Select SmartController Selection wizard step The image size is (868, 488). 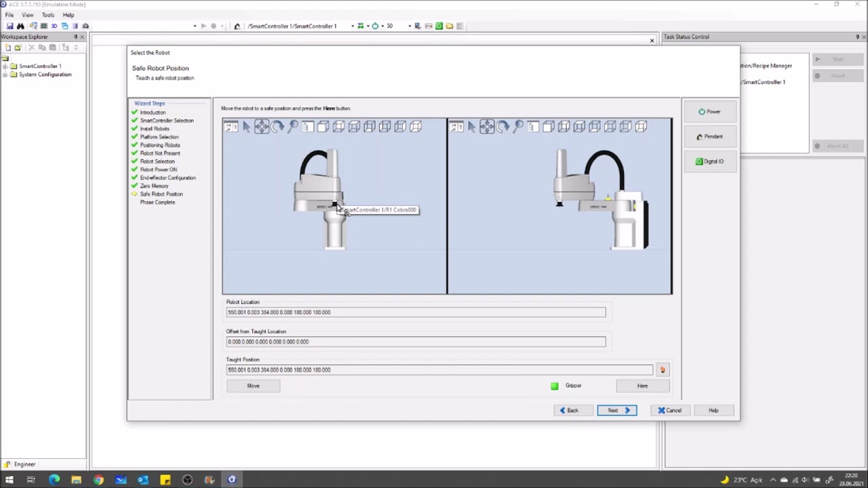coord(167,121)
